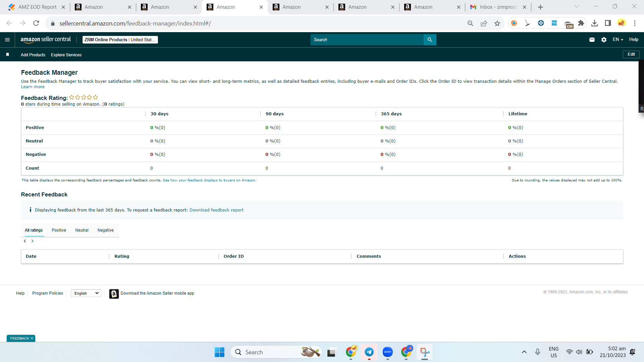Select the All ratings tab
644x362 pixels.
pyautogui.click(x=34, y=230)
